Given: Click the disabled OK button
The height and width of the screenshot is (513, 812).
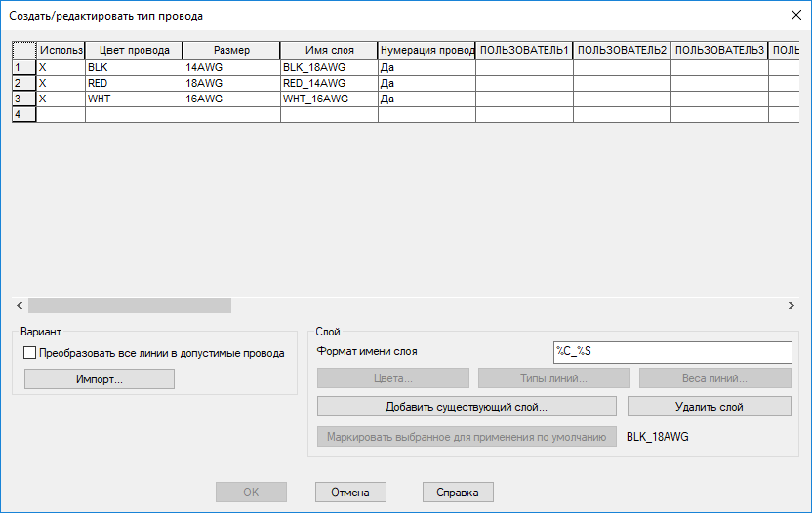Looking at the screenshot, I should point(251,493).
